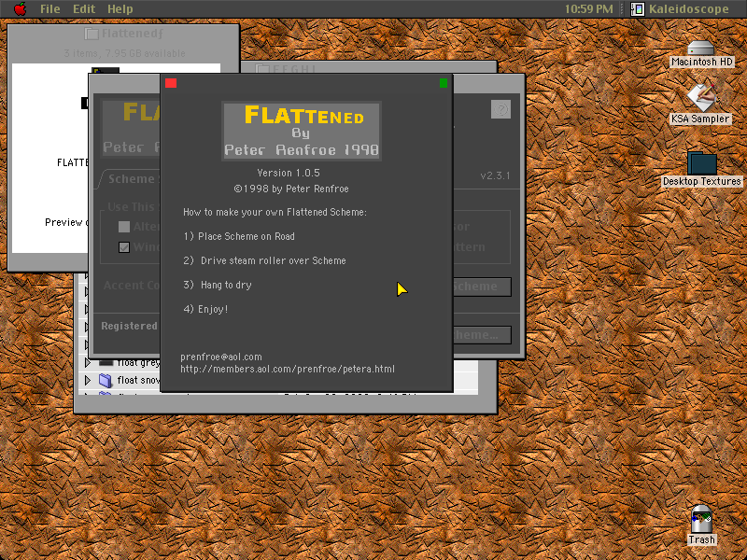Click the prenfroe@aol.com email address
Viewport: 747px width, 560px height.
[221, 357]
